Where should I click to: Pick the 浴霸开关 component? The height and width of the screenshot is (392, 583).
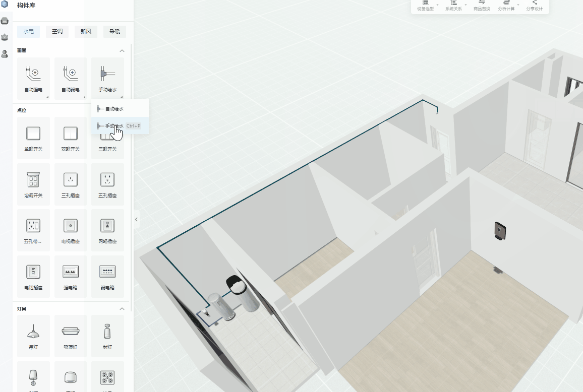pos(33,183)
